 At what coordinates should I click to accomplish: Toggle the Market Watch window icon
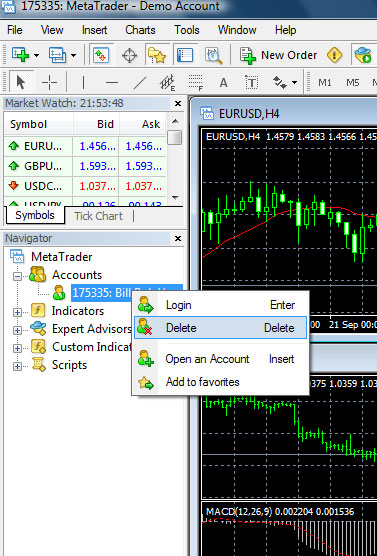[x=101, y=55]
